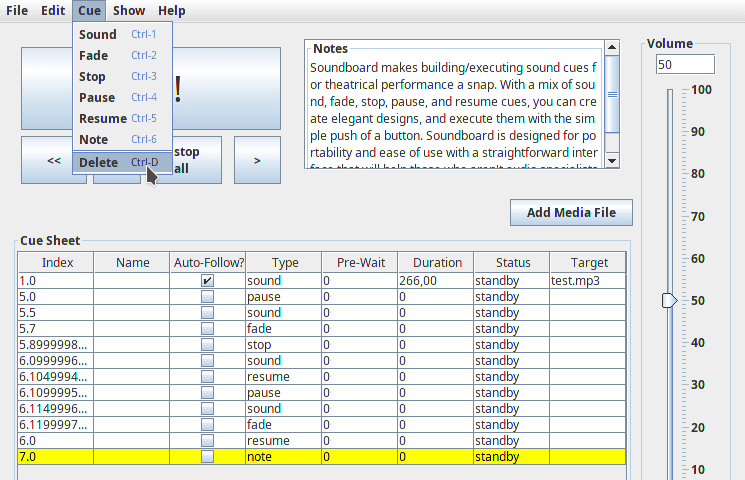Image resolution: width=745 pixels, height=480 pixels.
Task: Click the volume slider thumb at 50
Action: coord(669,300)
